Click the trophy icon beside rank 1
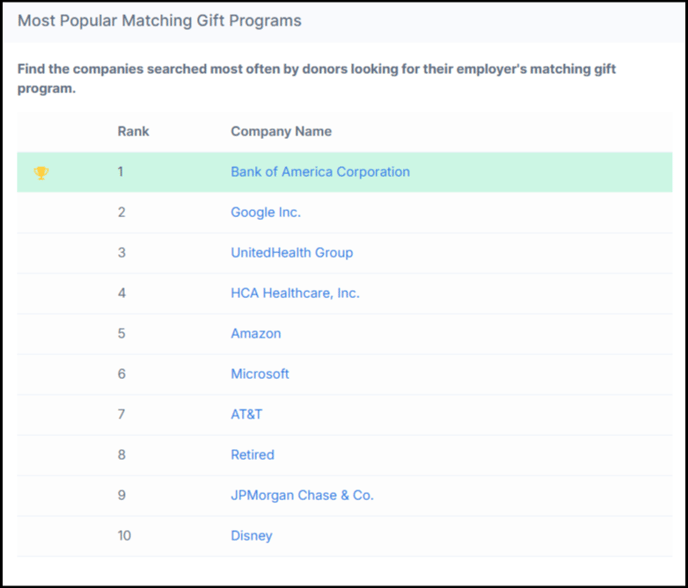Image resolution: width=688 pixels, height=588 pixels. [x=41, y=173]
